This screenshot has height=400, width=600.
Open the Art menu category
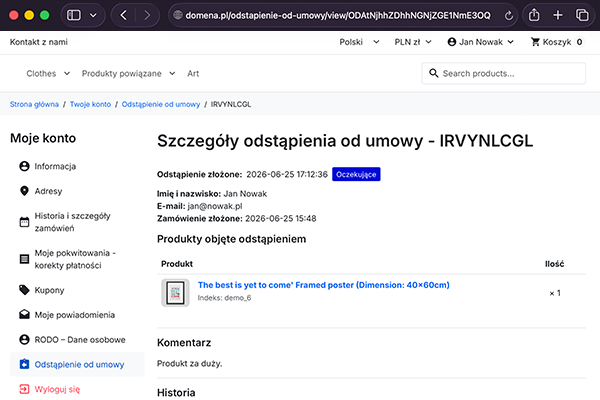pos(193,73)
